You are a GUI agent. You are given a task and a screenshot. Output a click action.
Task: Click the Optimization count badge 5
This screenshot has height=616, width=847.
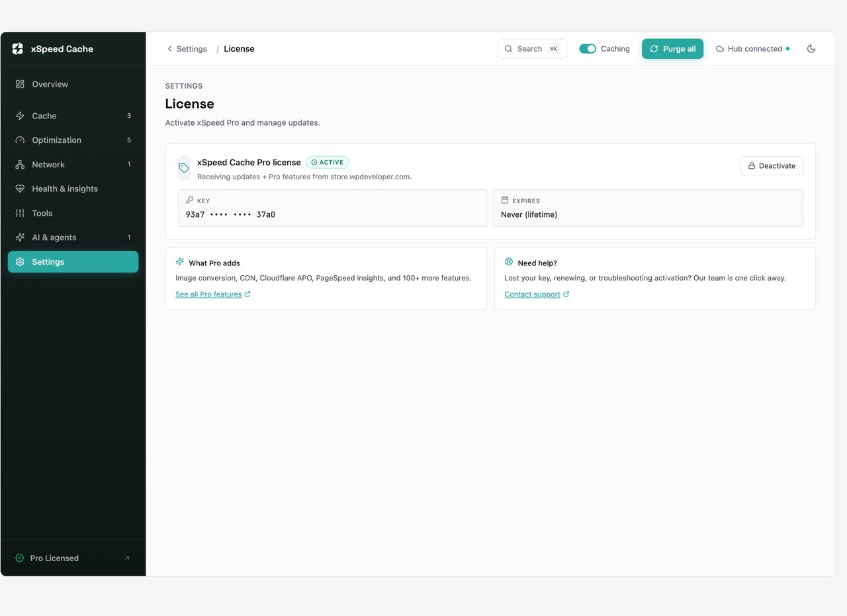pos(129,140)
